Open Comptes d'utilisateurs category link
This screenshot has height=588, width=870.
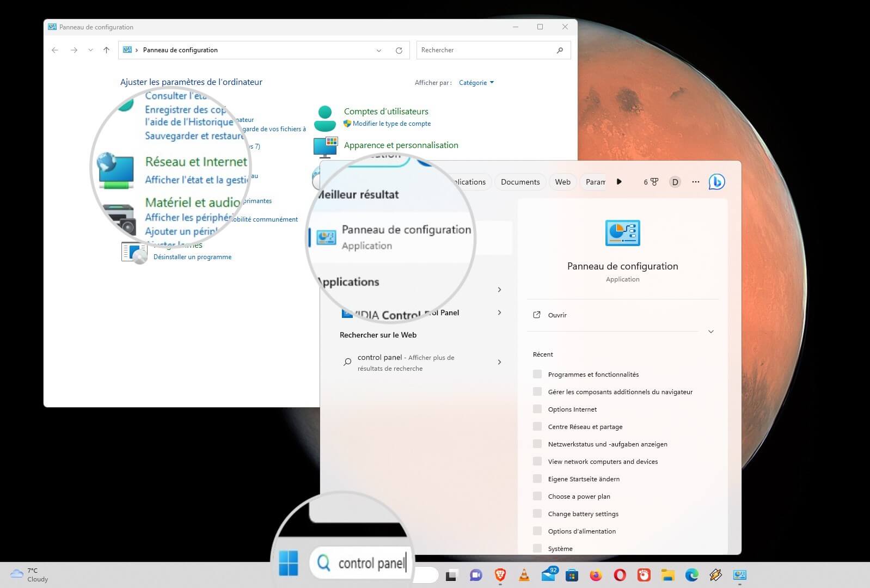386,112
